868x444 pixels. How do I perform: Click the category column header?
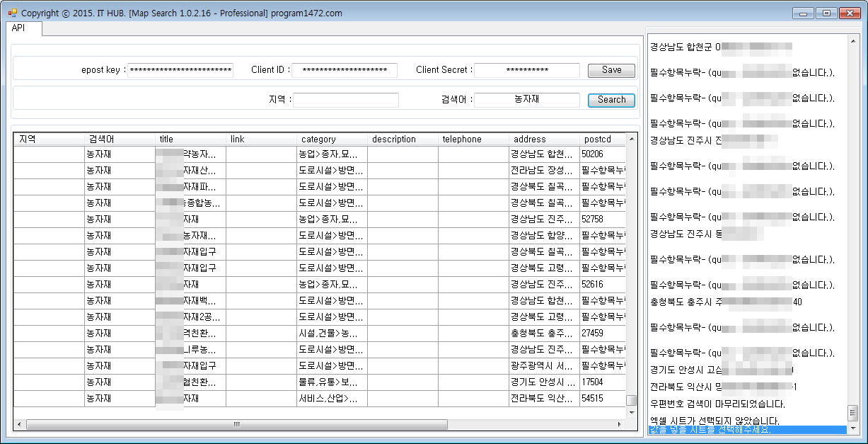[x=331, y=140]
